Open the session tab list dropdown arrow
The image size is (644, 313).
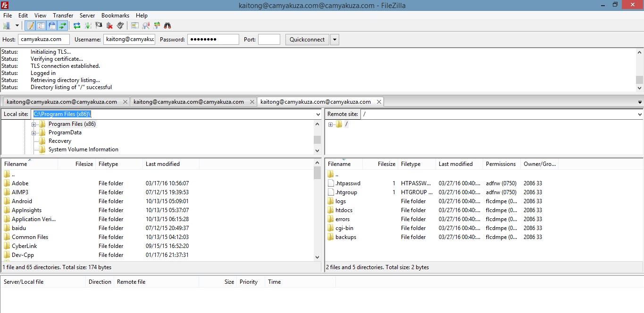pyautogui.click(x=640, y=102)
